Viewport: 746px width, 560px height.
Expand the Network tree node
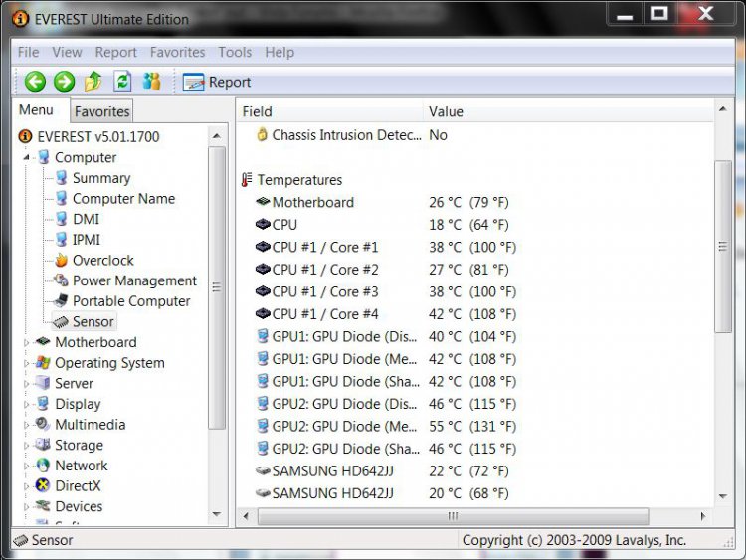click(x=27, y=466)
